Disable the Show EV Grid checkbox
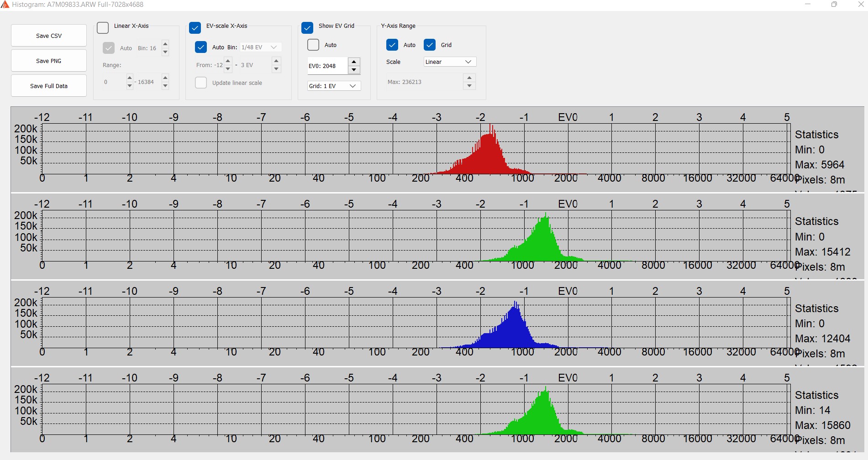The height and width of the screenshot is (460, 868). pyautogui.click(x=307, y=27)
